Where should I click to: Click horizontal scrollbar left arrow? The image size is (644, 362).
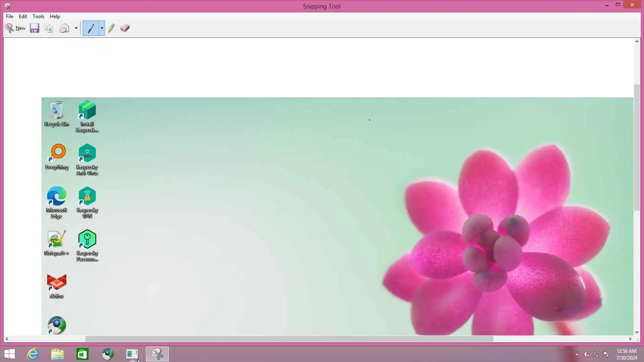point(7,339)
